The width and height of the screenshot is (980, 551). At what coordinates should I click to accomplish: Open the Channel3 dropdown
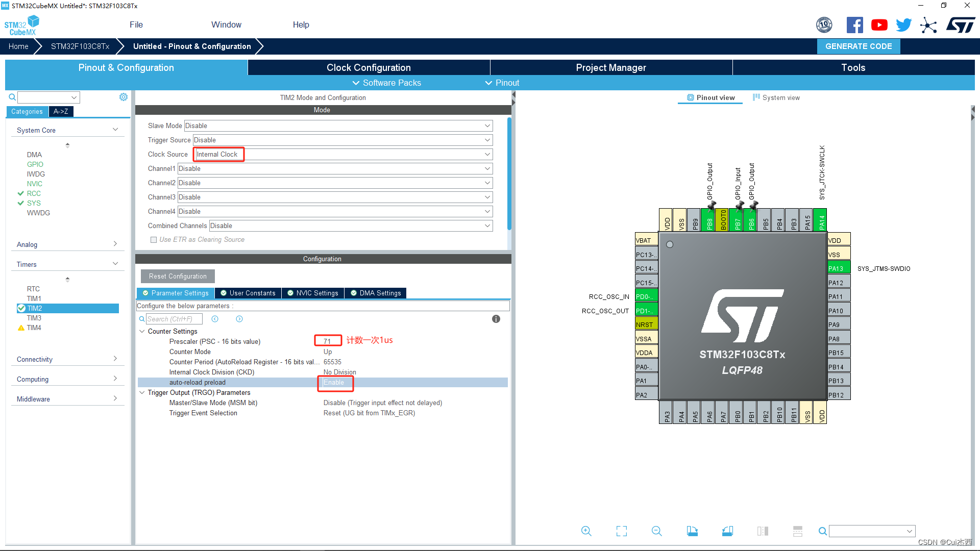(335, 197)
